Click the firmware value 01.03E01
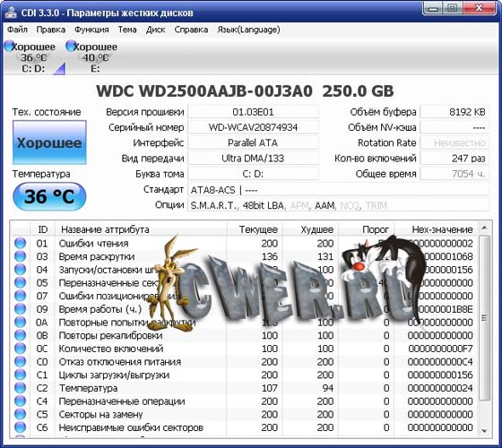 (x=253, y=112)
